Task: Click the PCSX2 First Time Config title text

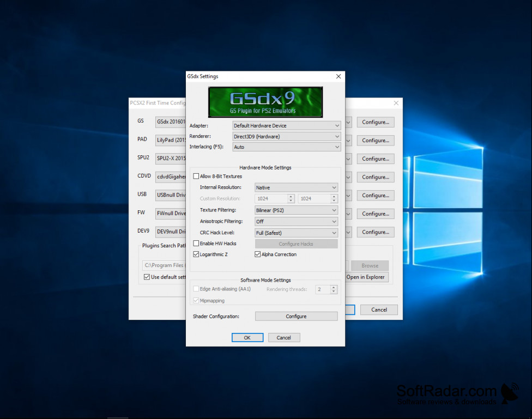Action: pos(158,103)
